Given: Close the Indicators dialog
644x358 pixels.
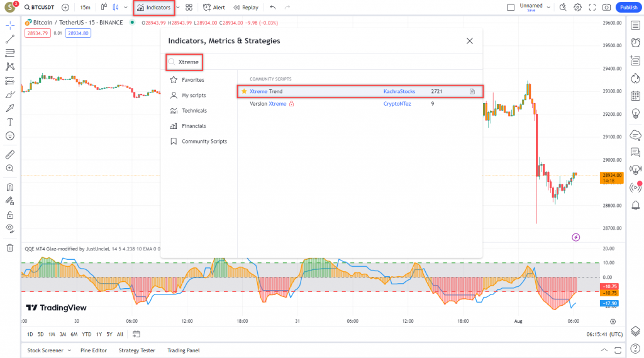Looking at the screenshot, I should click(x=469, y=41).
